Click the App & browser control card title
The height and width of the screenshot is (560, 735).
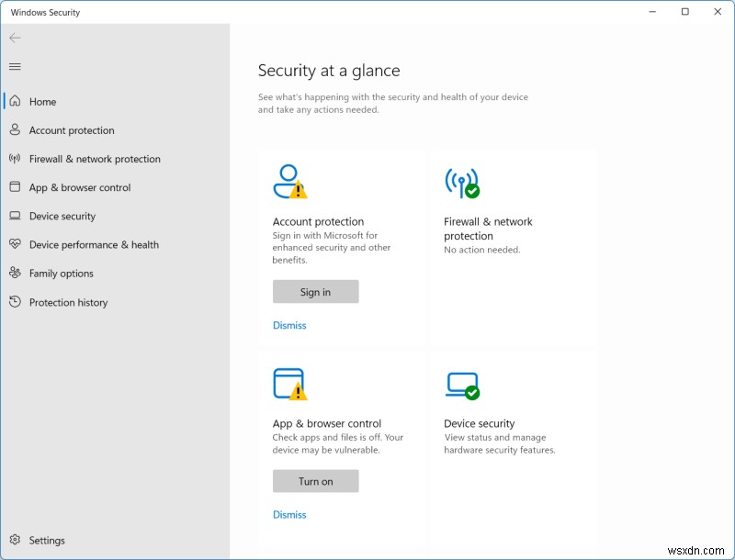(x=327, y=423)
